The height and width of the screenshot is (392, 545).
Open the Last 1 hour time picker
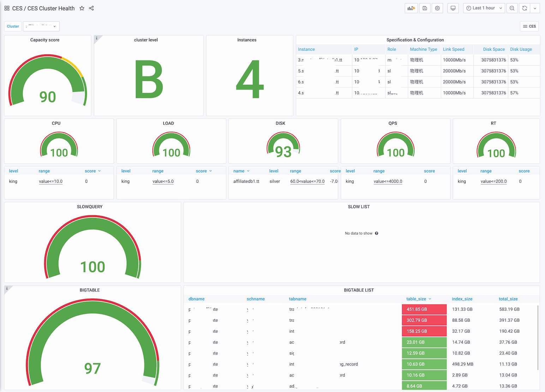pos(484,8)
